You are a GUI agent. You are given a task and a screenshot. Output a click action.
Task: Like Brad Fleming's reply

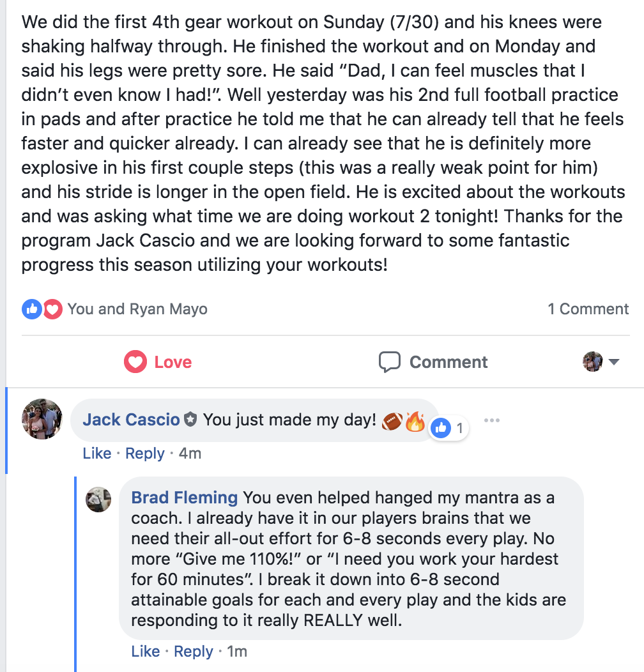146,652
